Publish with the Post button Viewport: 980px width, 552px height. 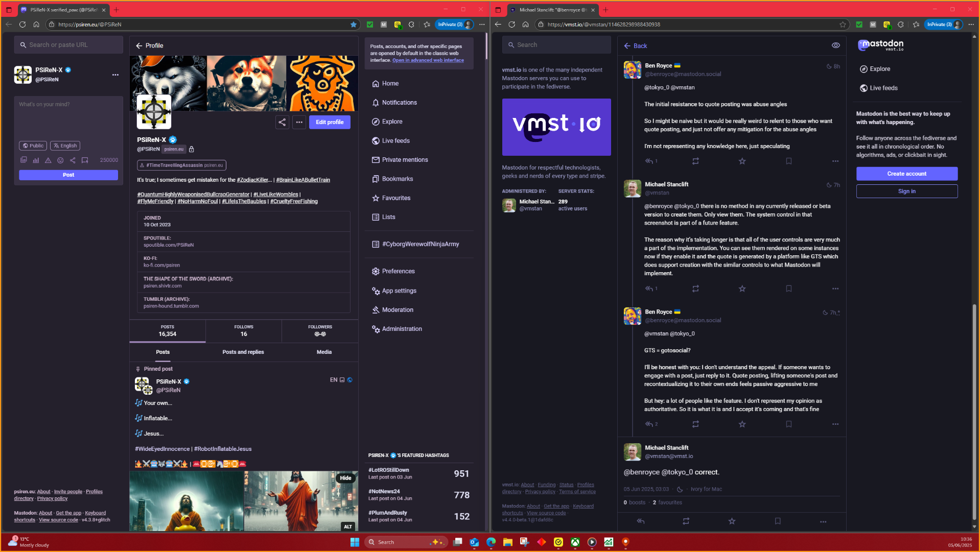[68, 175]
